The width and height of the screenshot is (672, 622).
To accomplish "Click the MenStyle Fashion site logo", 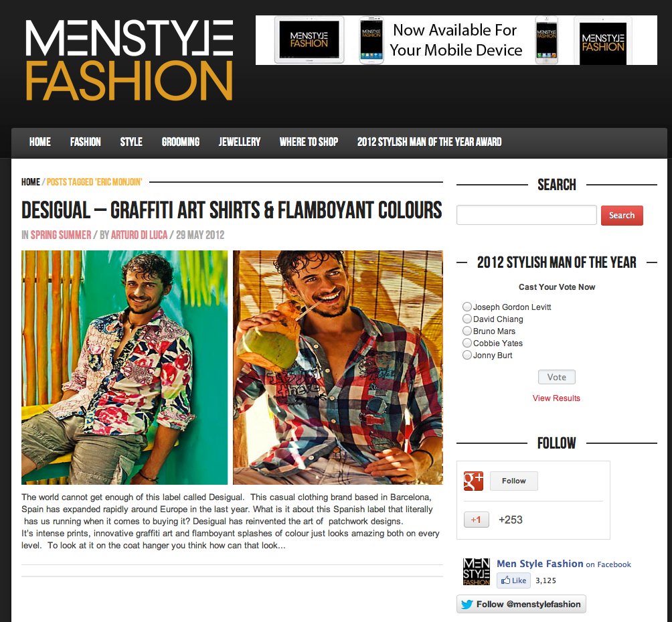I will point(129,60).
